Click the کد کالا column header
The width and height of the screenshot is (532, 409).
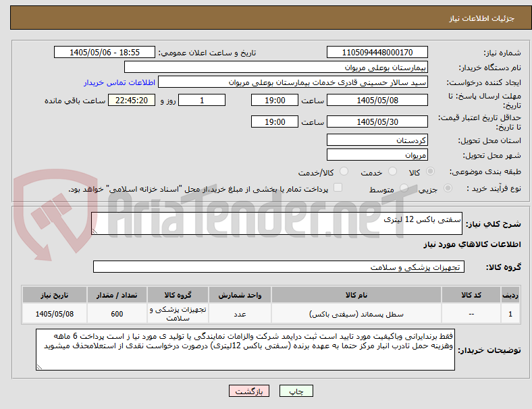tap(471, 295)
